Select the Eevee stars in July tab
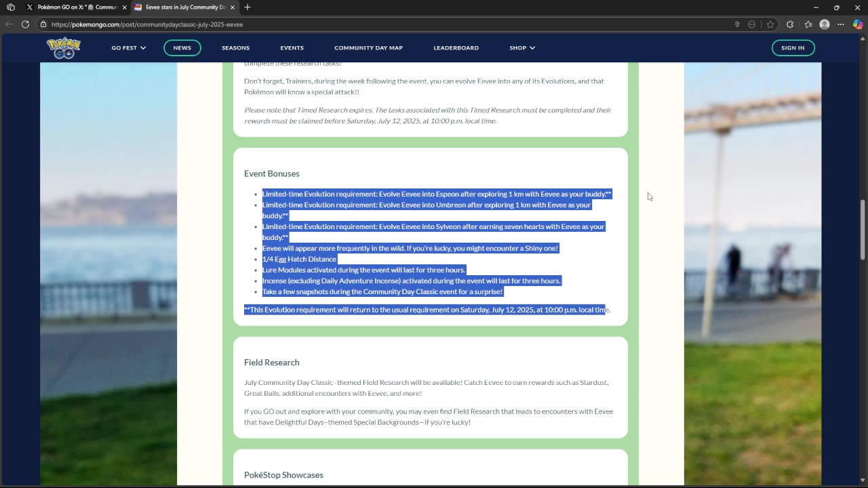Viewport: 868px width, 488px height. 184,7
